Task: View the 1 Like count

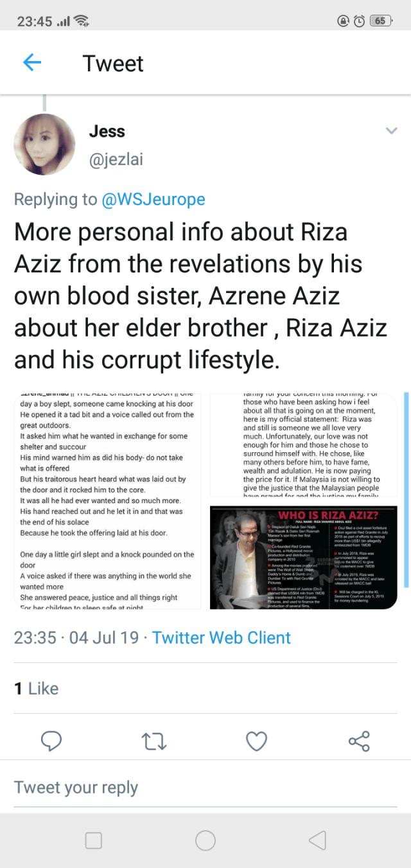Action: click(37, 689)
